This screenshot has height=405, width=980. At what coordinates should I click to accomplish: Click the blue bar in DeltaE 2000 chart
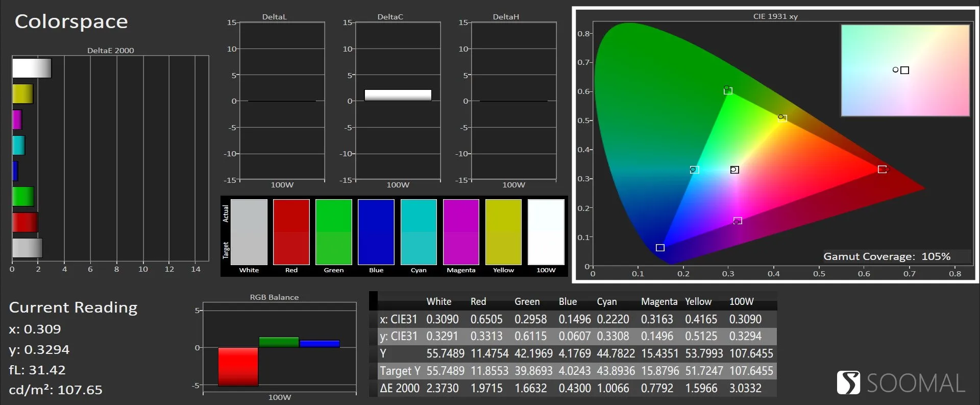pos(15,171)
